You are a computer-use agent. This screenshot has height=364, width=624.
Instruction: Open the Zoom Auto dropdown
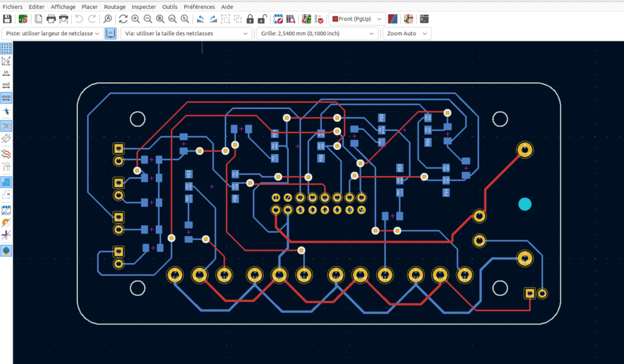[x=406, y=33]
